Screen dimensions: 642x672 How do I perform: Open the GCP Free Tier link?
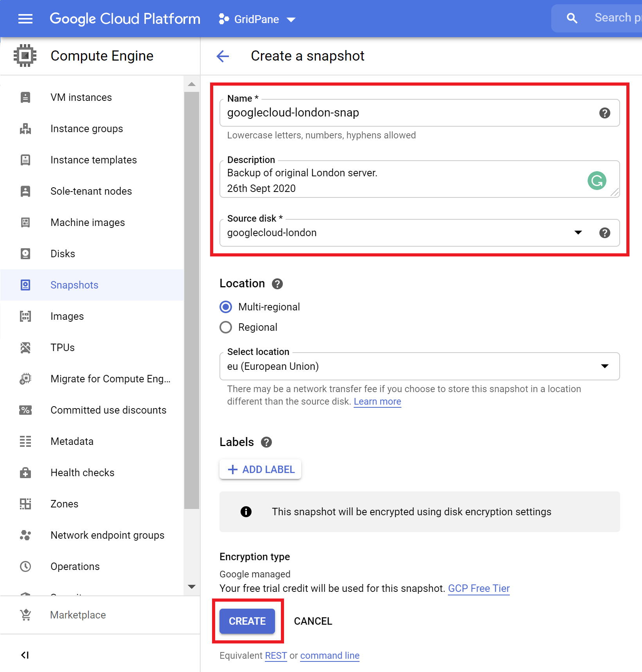click(479, 588)
